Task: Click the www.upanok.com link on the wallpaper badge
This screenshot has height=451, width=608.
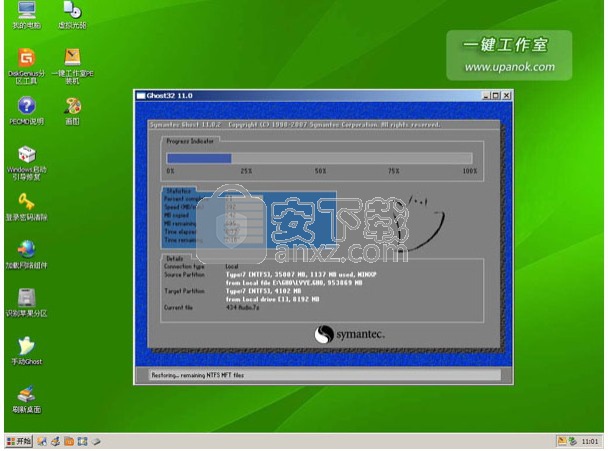Action: [x=510, y=67]
